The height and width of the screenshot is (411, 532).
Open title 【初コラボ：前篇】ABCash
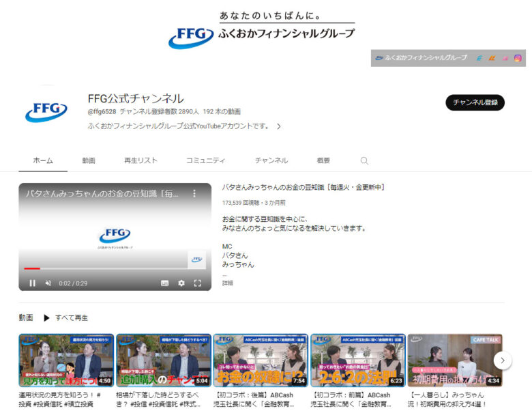(351, 399)
